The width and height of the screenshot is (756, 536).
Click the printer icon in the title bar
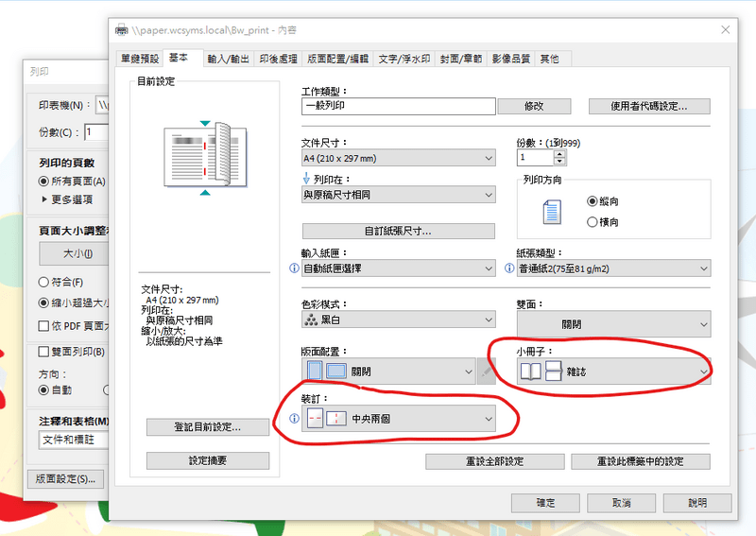[x=121, y=30]
